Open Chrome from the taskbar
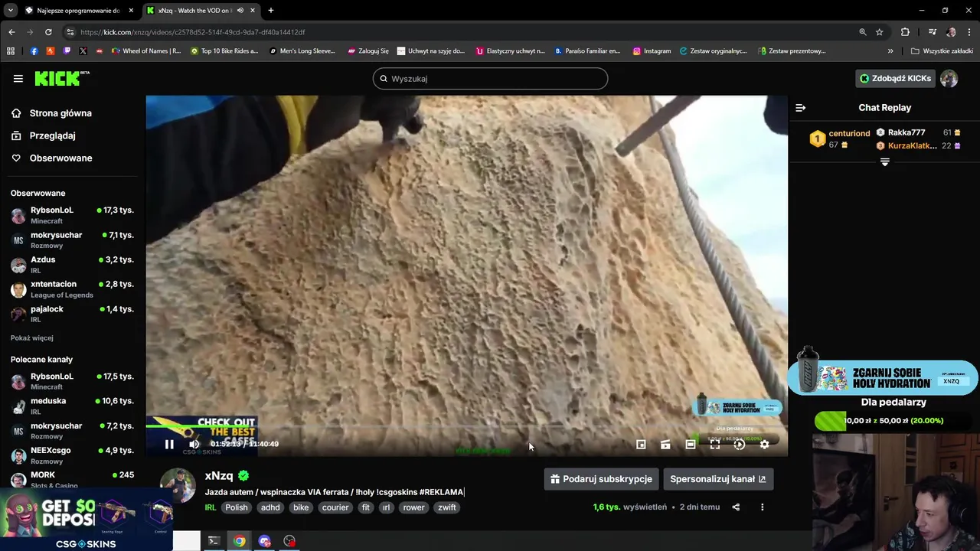 coord(240,541)
